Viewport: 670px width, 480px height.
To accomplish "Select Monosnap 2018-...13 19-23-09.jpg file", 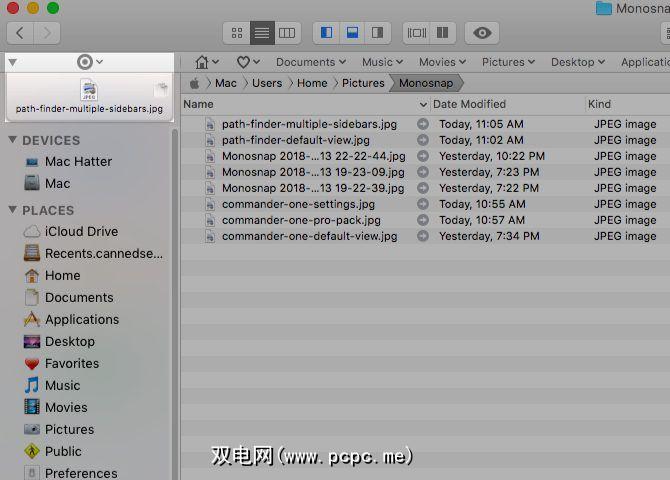I will pyautogui.click(x=313, y=172).
